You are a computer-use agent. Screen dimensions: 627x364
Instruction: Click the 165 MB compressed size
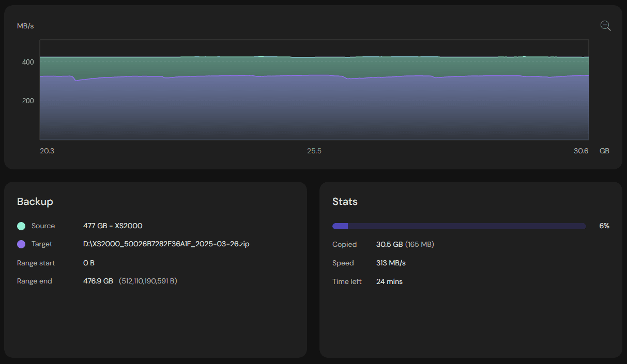pos(420,244)
